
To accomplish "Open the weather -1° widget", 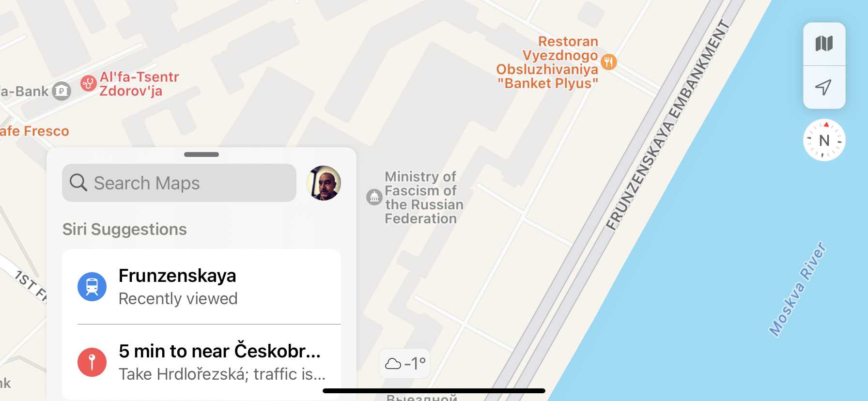I will [405, 363].
